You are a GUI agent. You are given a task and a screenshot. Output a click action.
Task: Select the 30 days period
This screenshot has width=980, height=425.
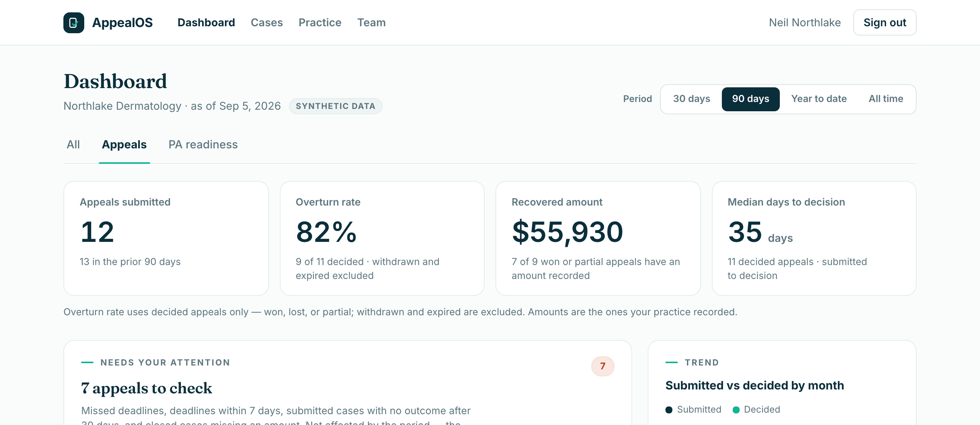click(x=692, y=99)
